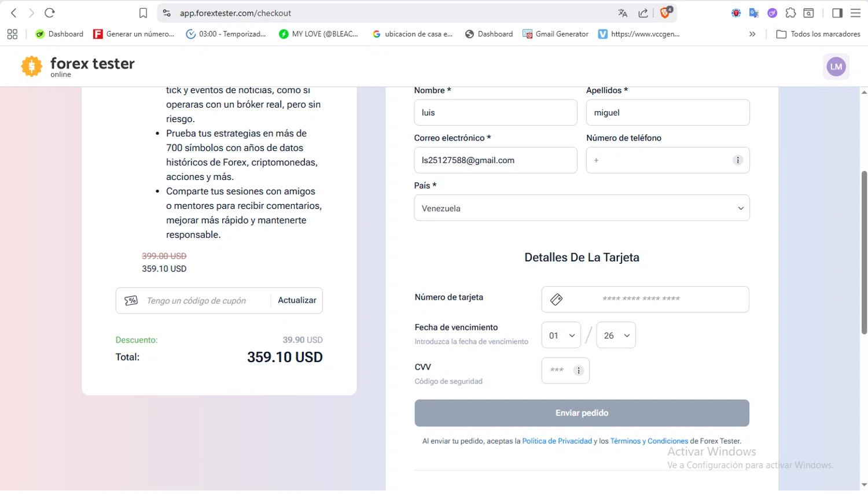The width and height of the screenshot is (868, 494).
Task: Click the Forex Tester logo
Action: [78, 66]
